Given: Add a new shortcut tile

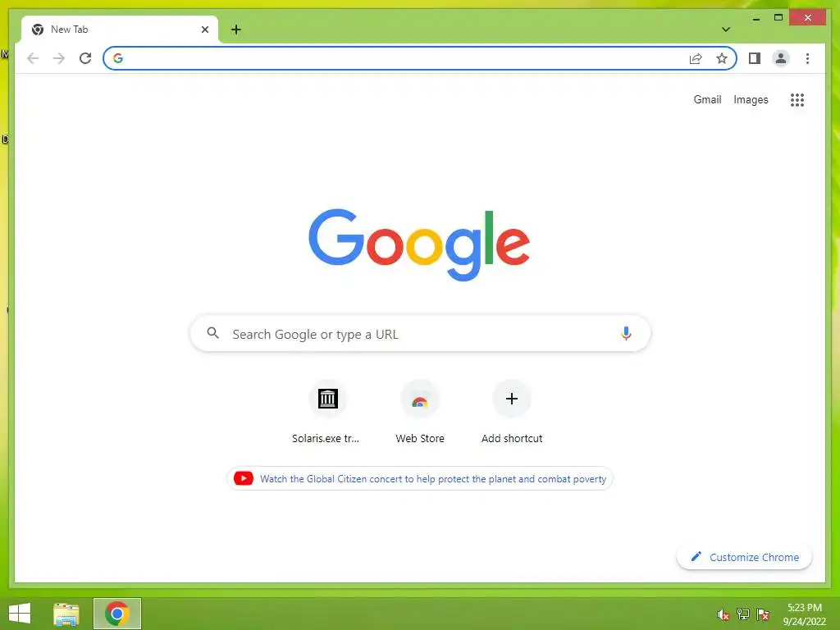Looking at the screenshot, I should tap(512, 412).
